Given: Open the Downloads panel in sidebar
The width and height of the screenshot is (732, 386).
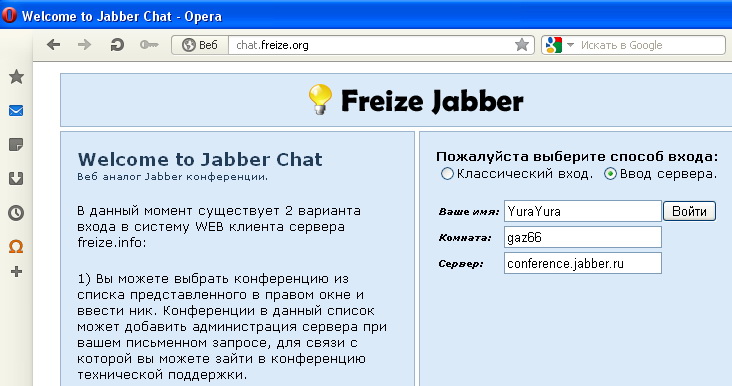Looking at the screenshot, I should (16, 179).
